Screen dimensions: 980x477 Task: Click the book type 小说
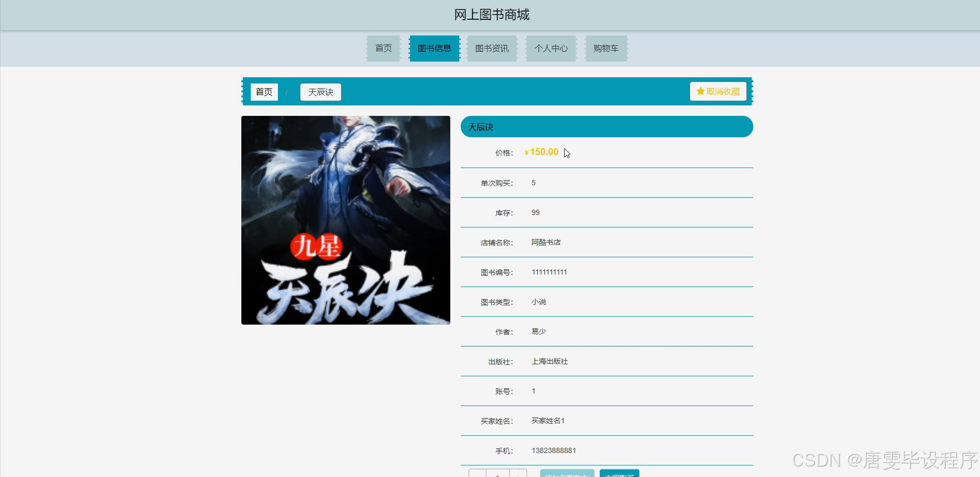539,302
